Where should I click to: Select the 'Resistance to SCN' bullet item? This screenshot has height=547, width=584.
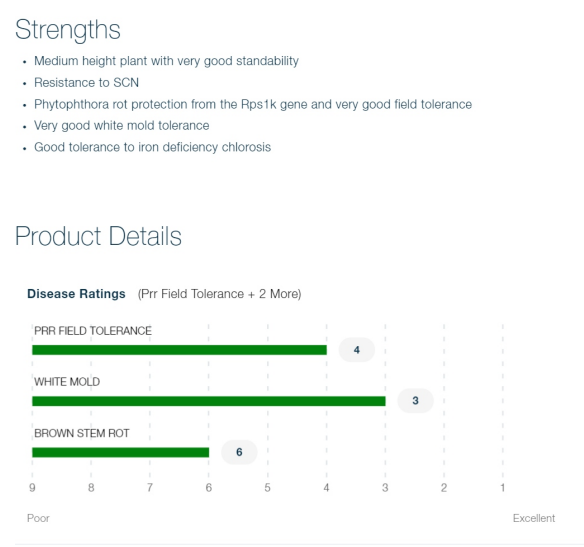click(86, 82)
